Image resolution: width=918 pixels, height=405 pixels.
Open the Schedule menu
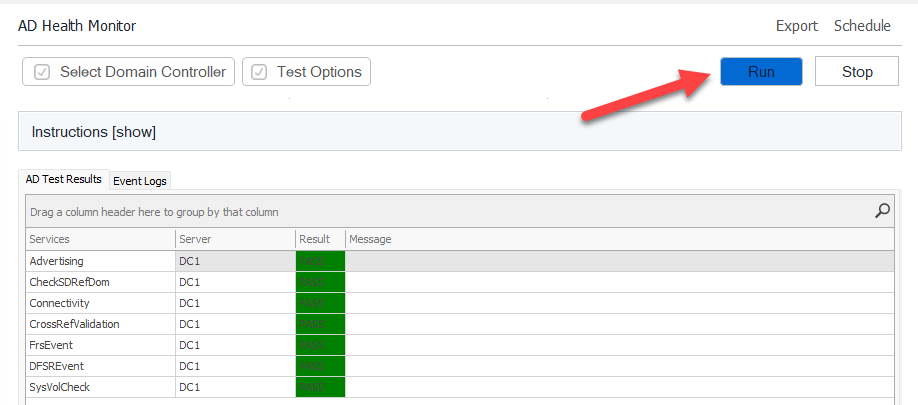[862, 26]
